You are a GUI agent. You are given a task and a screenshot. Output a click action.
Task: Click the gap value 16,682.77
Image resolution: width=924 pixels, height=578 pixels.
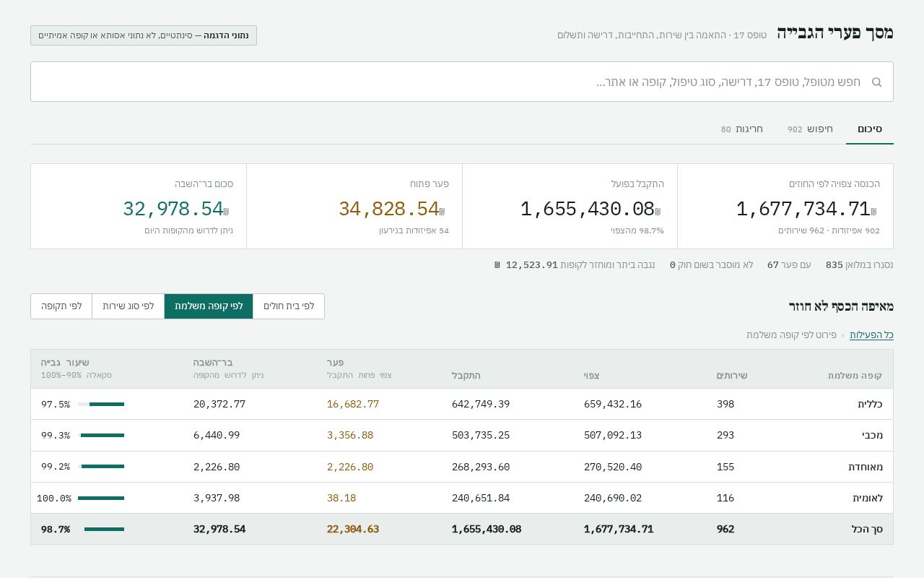tap(353, 404)
